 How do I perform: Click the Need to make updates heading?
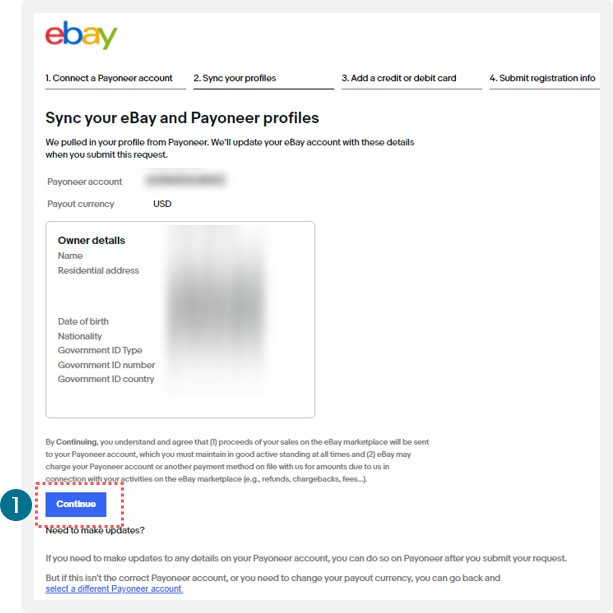(x=95, y=531)
